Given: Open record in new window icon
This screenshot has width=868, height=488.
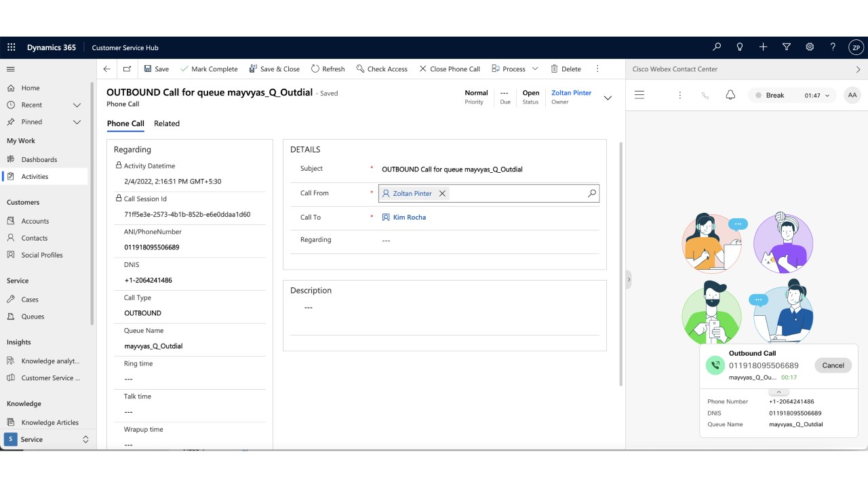Looking at the screenshot, I should (127, 69).
